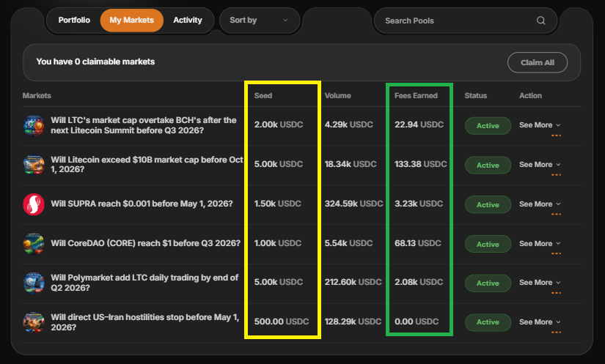Click the Fees Earned column header

click(x=416, y=95)
